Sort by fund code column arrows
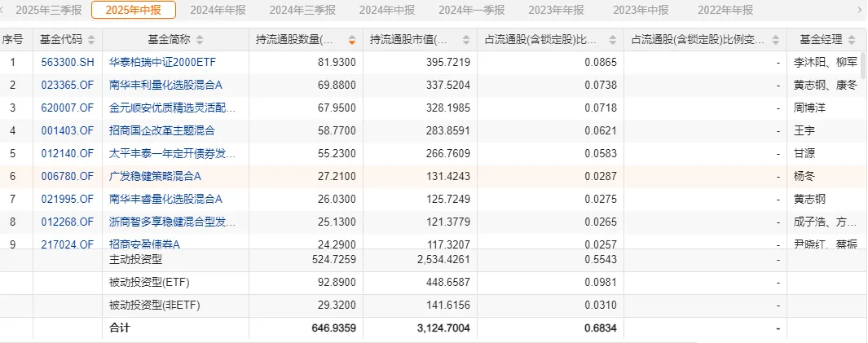 pos(91,40)
